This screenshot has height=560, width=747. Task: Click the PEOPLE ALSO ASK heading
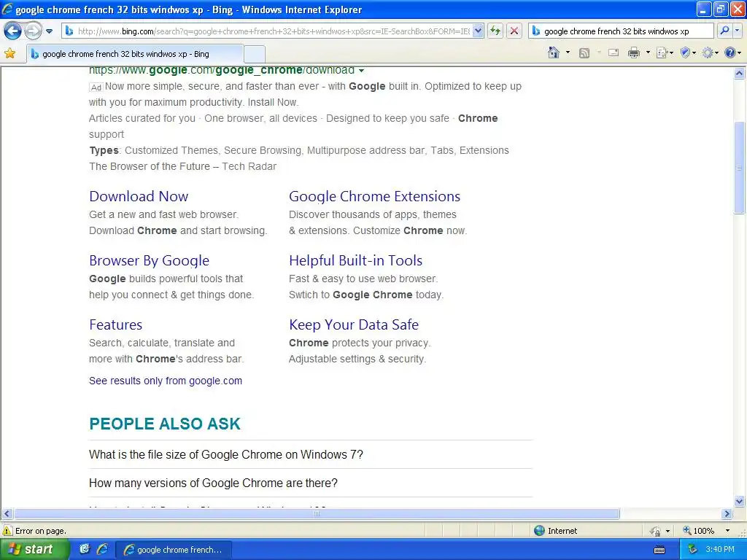[165, 424]
